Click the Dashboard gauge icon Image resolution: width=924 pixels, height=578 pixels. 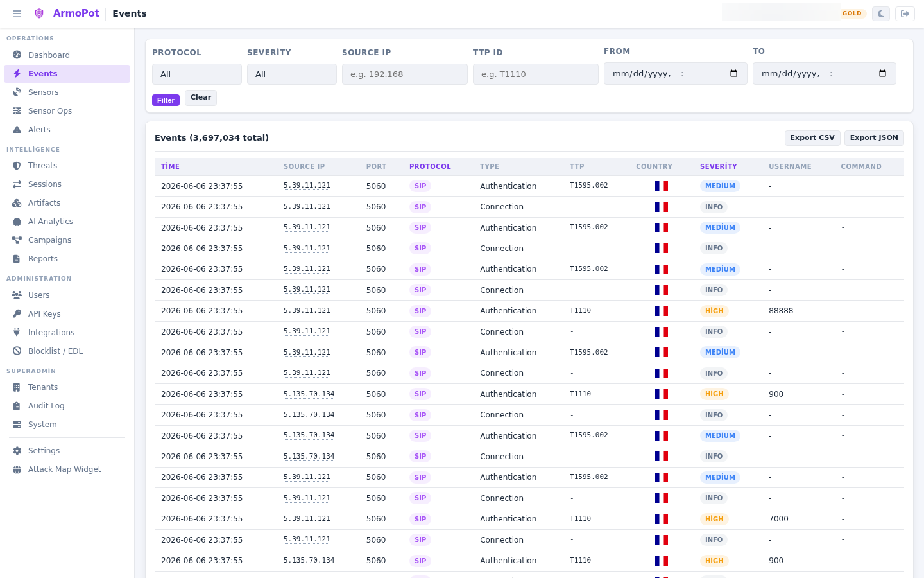17,55
